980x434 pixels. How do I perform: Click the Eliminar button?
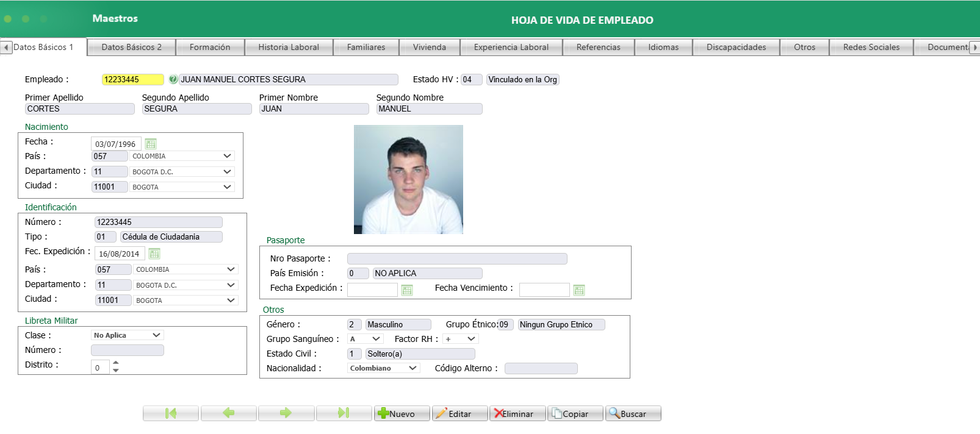tap(517, 413)
